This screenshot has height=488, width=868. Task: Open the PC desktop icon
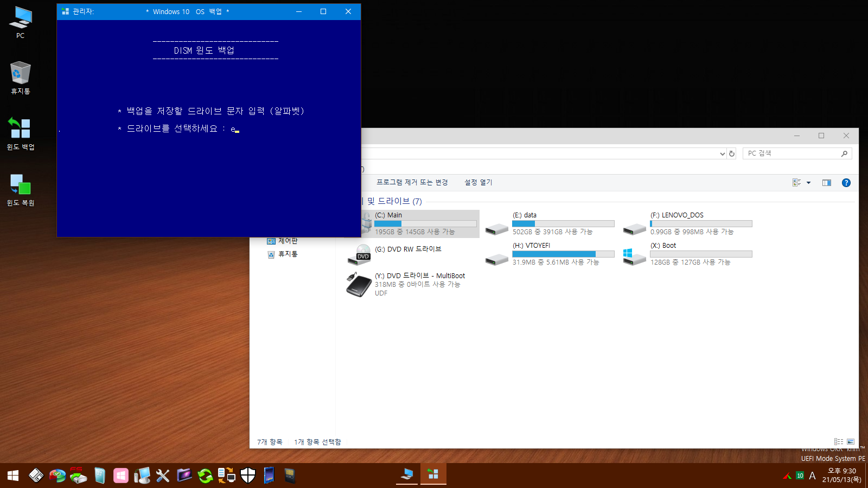click(x=20, y=23)
